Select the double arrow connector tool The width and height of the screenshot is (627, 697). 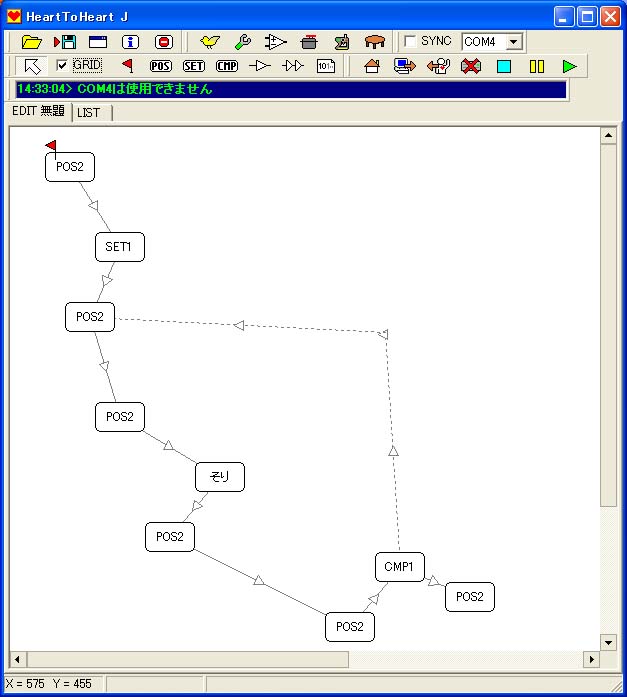[293, 66]
